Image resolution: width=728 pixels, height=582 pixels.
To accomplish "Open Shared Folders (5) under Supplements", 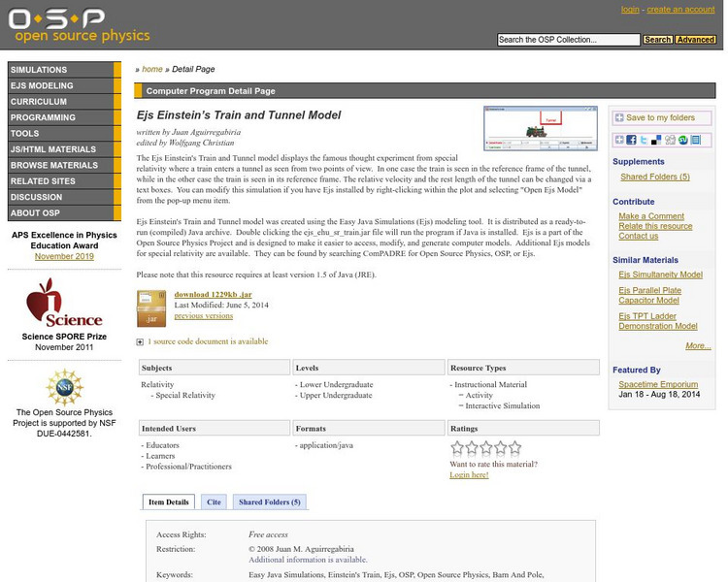I will coord(655,177).
